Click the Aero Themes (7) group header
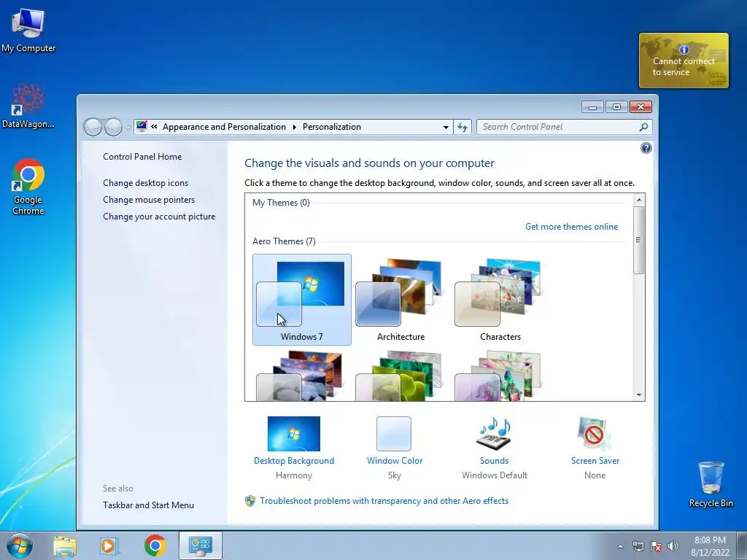 [x=284, y=241]
